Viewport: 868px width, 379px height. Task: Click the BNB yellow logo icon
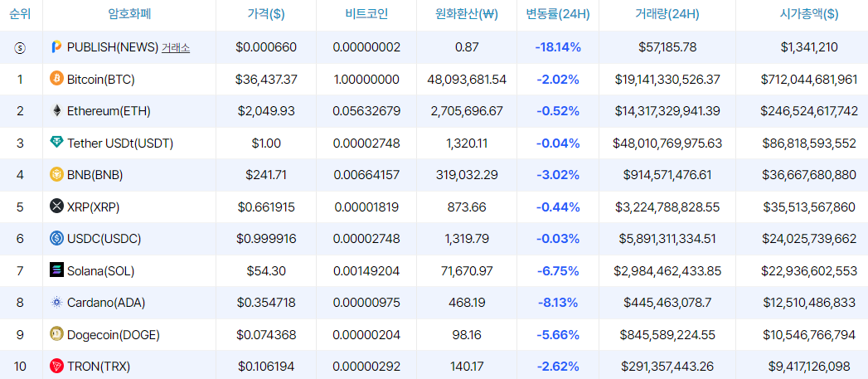click(x=56, y=174)
